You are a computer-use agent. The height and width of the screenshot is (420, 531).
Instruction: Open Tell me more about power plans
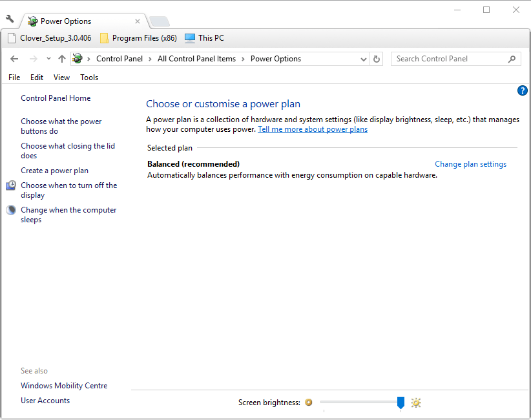click(313, 129)
